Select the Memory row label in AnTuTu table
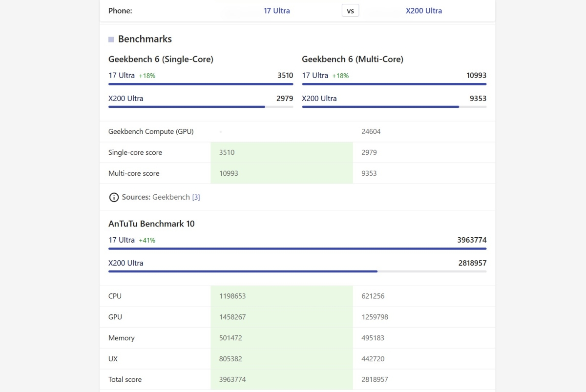586x392 pixels. (x=122, y=338)
